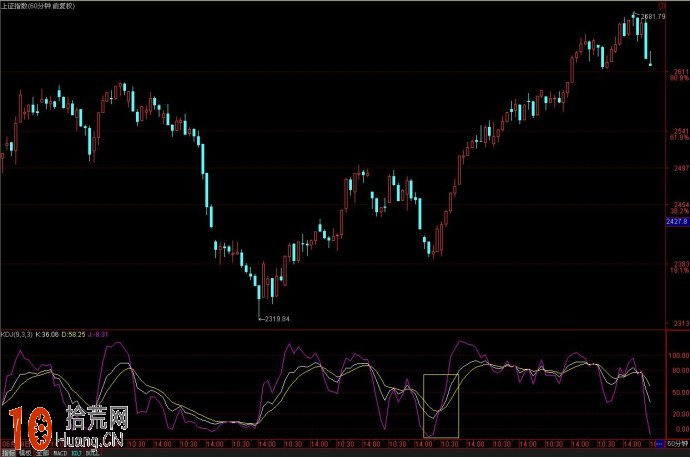Select the 全部 tab in bottom bar
The height and width of the screenshot is (457, 690).
pos(42,453)
